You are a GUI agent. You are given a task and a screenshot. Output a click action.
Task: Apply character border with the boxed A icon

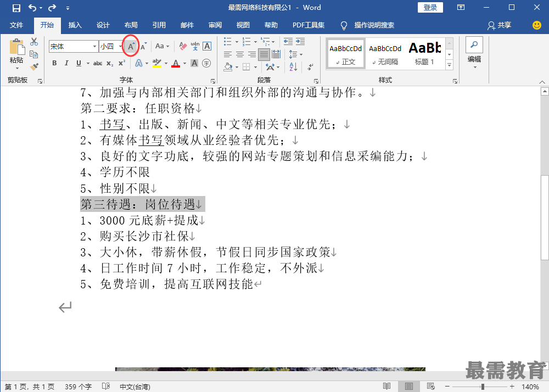pyautogui.click(x=207, y=46)
